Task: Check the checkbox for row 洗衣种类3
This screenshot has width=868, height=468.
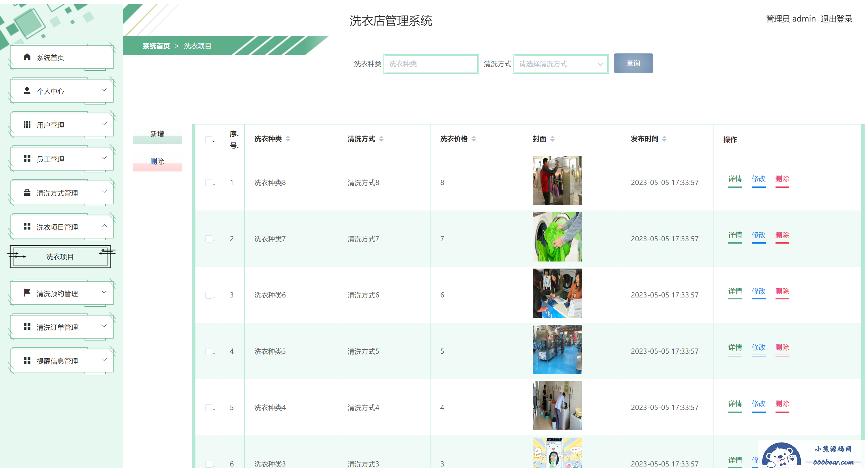Action: click(209, 464)
